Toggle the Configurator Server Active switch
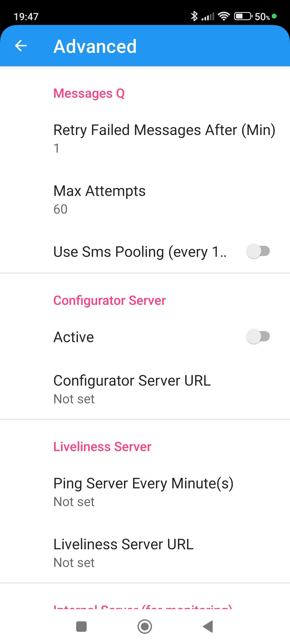The image size is (290, 644). [258, 337]
